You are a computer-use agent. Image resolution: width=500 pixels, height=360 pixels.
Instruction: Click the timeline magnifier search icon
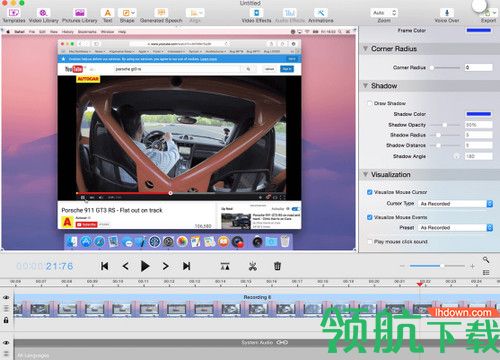pyautogui.click(x=486, y=259)
